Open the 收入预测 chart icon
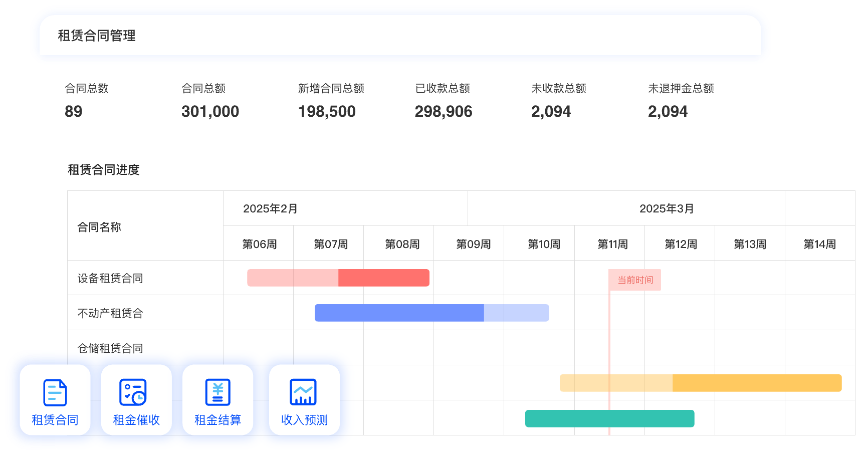868x466 pixels. coord(303,392)
